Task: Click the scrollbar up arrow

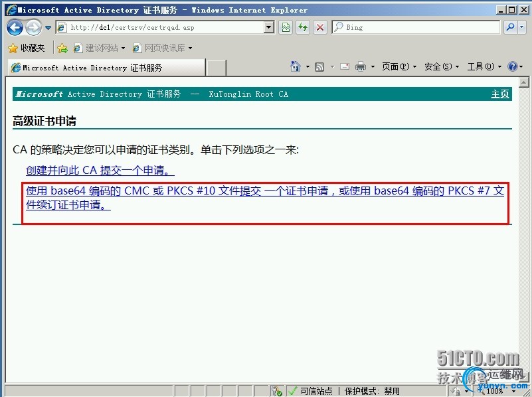Action: (523, 82)
